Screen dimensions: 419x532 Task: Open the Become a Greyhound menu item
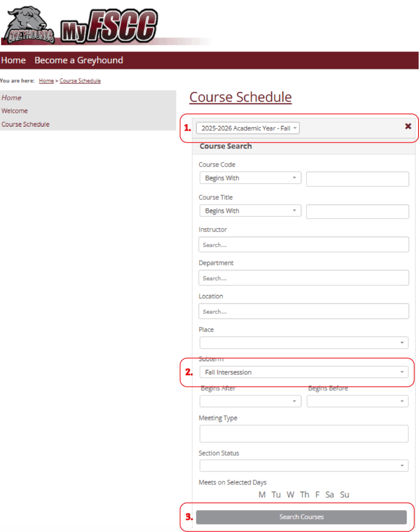tap(78, 60)
